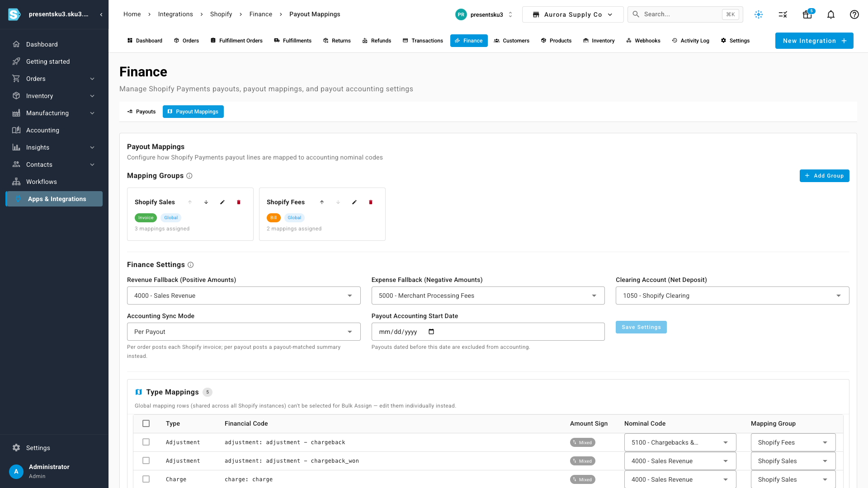This screenshot has width=868, height=488.
Task: Open Clearing Account dropdown
Action: pyautogui.click(x=732, y=296)
